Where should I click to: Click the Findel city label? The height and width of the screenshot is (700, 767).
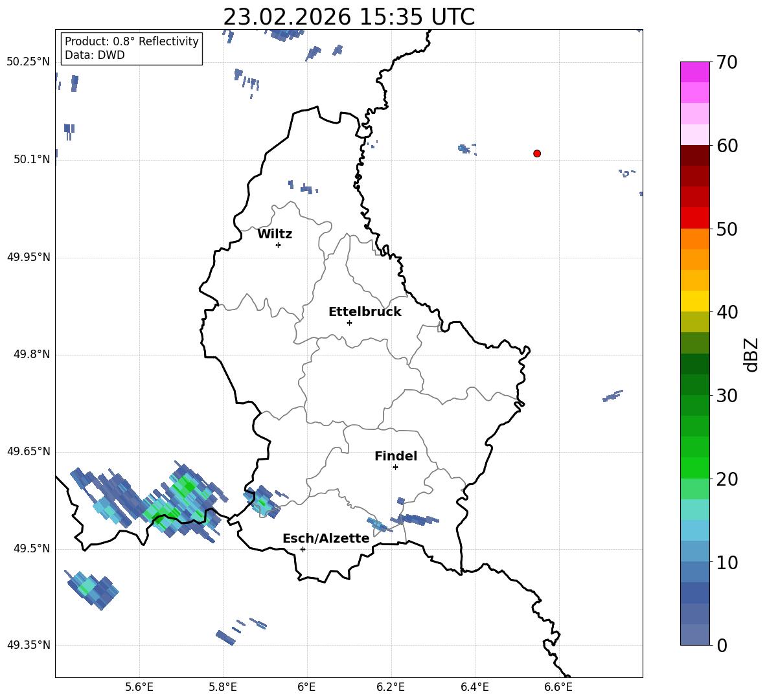(x=396, y=456)
